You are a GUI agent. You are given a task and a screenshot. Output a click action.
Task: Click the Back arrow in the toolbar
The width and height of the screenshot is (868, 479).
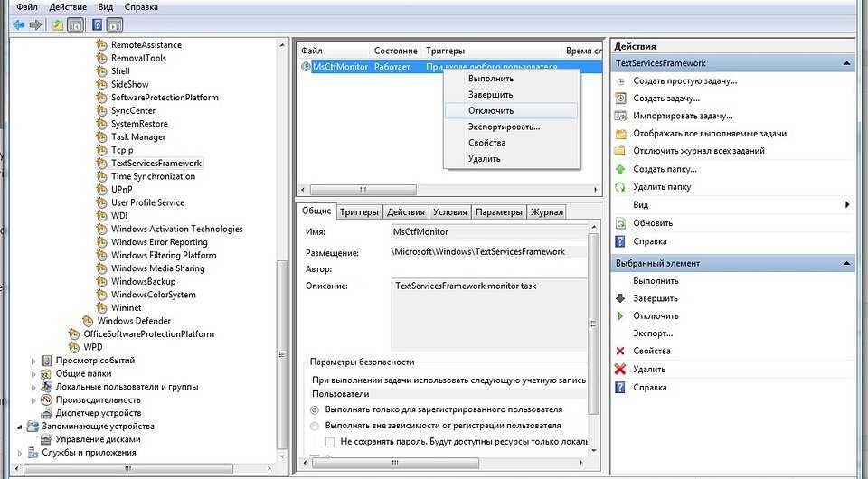point(18,24)
